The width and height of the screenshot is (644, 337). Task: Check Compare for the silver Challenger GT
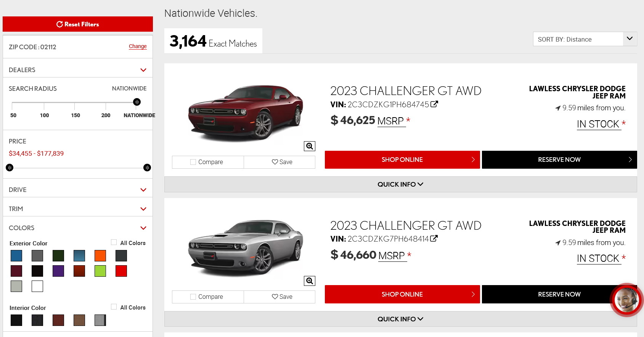pos(193,297)
